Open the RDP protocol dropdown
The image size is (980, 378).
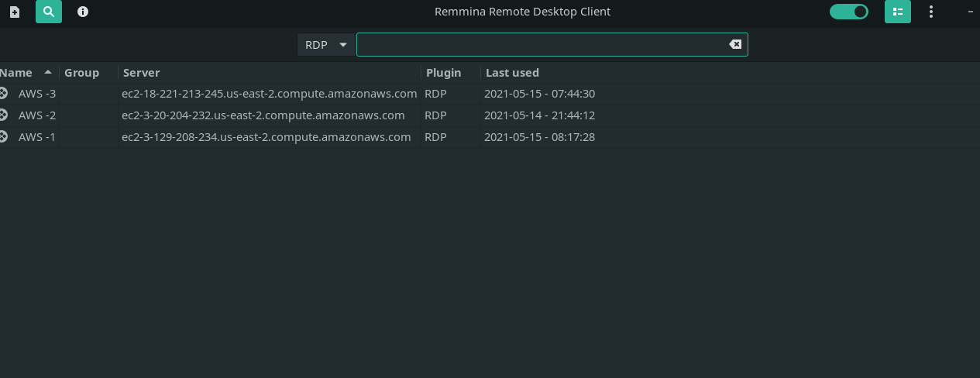(x=325, y=45)
